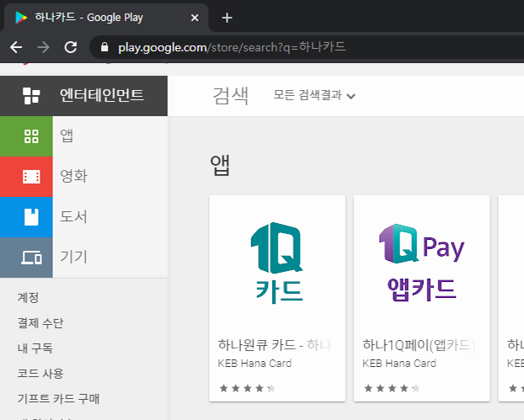Click the padlock site security icon
The width and height of the screenshot is (524, 420).
pos(104,47)
